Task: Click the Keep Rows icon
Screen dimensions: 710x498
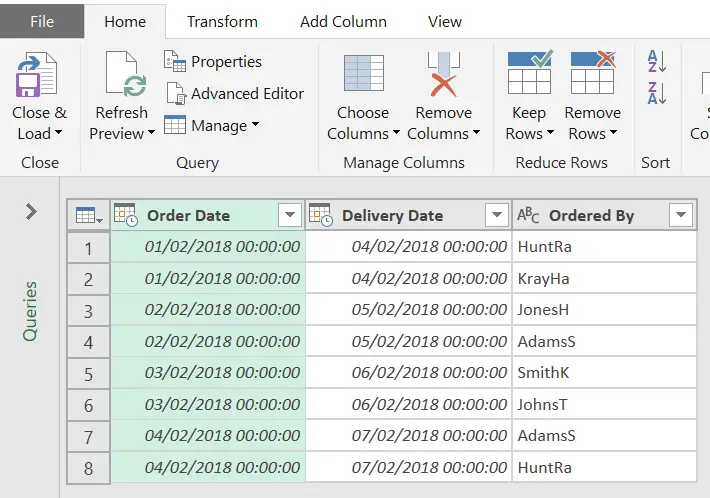Action: tap(530, 72)
